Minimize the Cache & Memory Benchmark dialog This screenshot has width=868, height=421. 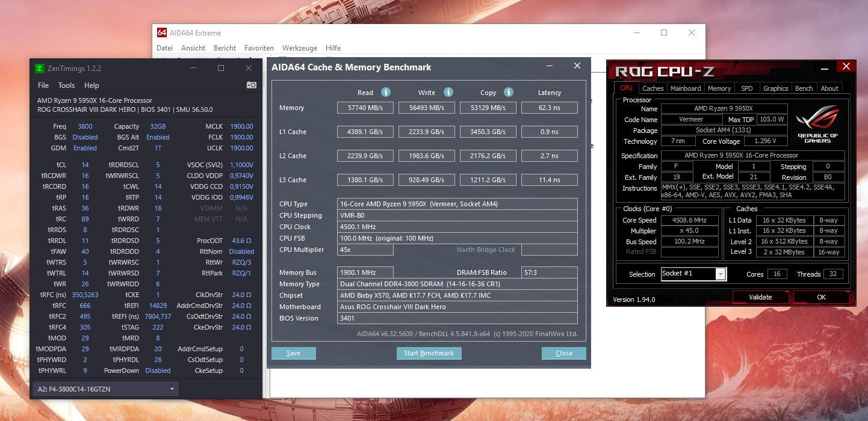tap(550, 66)
